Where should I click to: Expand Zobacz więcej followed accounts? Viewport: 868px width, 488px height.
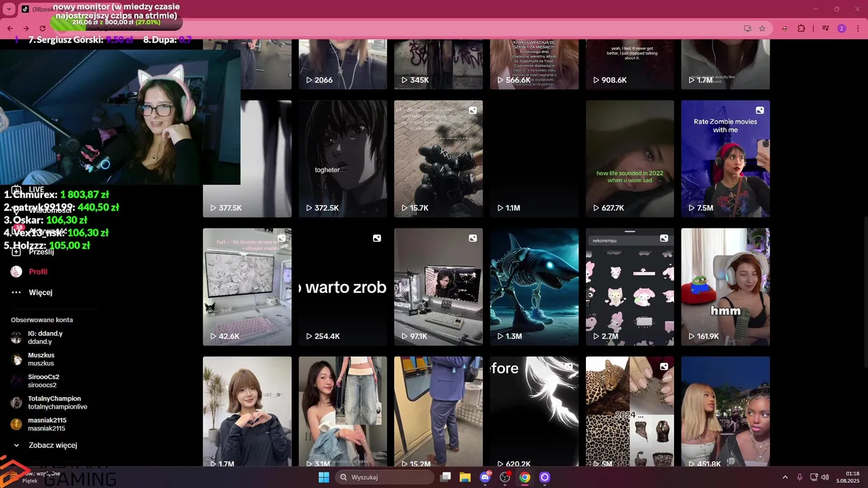(45, 445)
